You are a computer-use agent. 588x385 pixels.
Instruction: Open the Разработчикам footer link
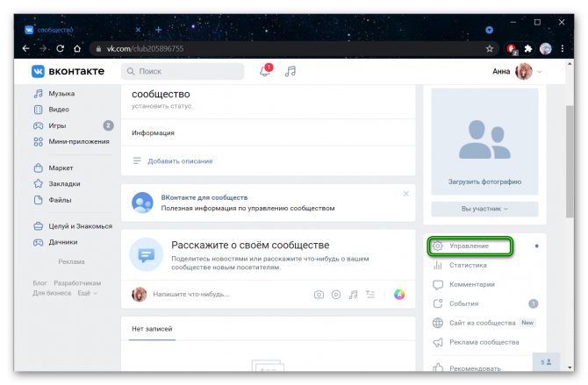pos(77,283)
